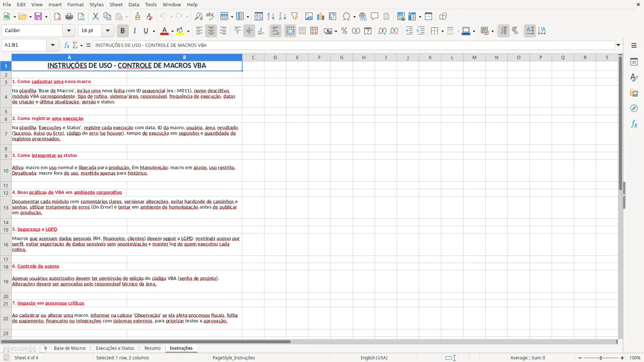This screenshot has height=362, width=644.
Task: Copy the selection to the clipboard
Action: coord(107,17)
